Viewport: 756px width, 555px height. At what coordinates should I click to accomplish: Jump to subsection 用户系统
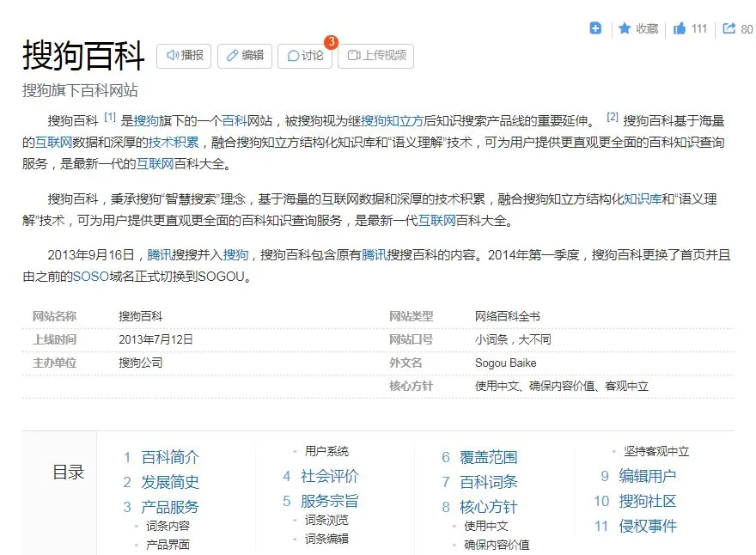326,451
